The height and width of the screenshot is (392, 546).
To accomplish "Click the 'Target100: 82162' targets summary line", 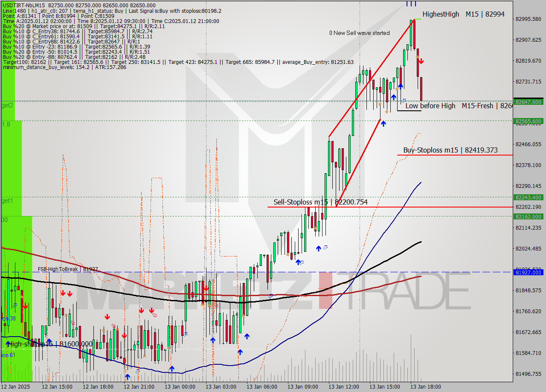I will (x=178, y=62).
